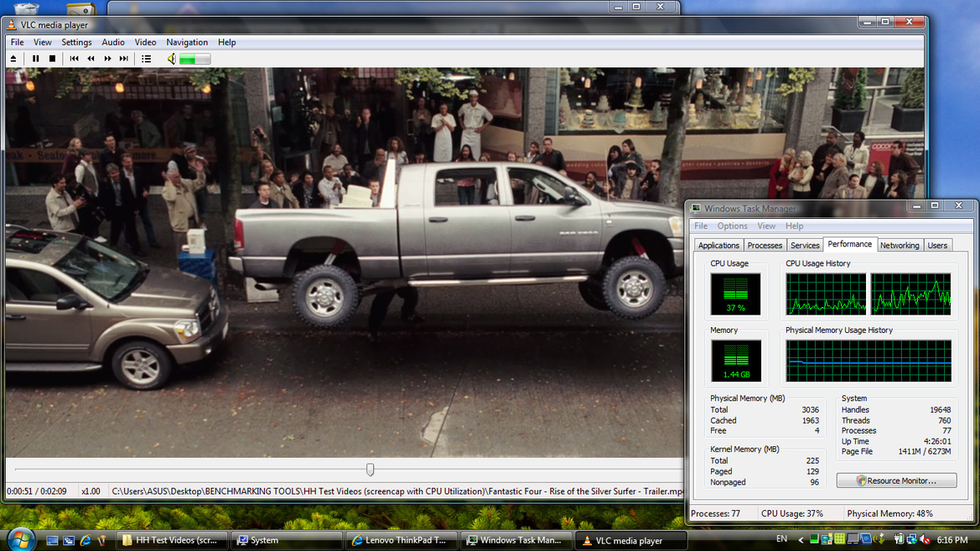This screenshot has height=551, width=980.
Task: Open the VLC Audio menu
Action: coord(113,43)
